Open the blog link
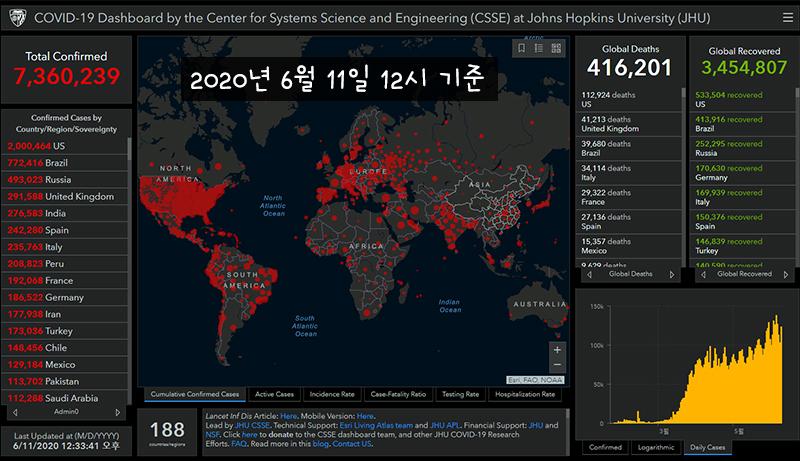The width and height of the screenshot is (800, 461). click(x=320, y=444)
